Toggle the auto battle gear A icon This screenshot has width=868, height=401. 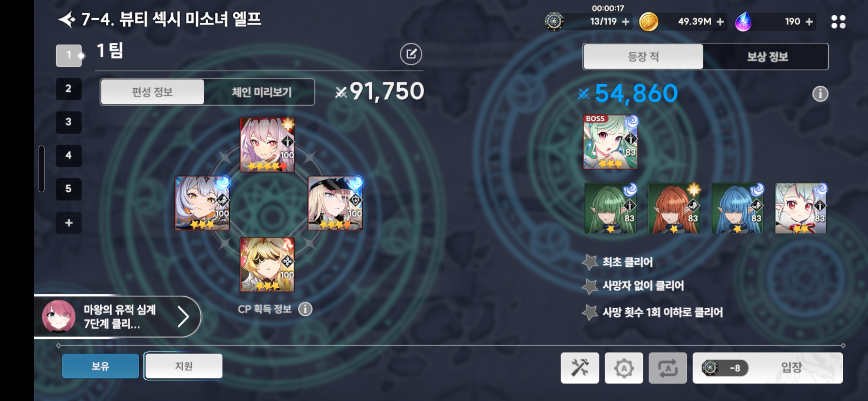[624, 368]
